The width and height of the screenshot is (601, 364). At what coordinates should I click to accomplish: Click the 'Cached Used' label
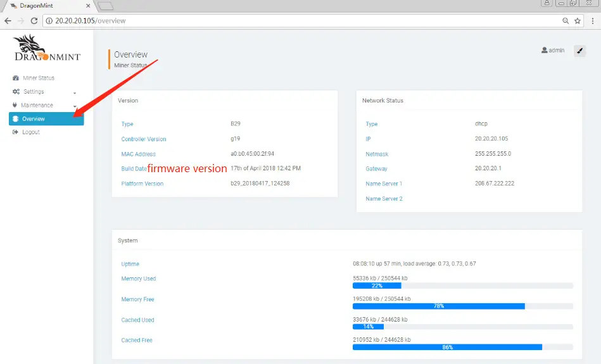(x=137, y=320)
